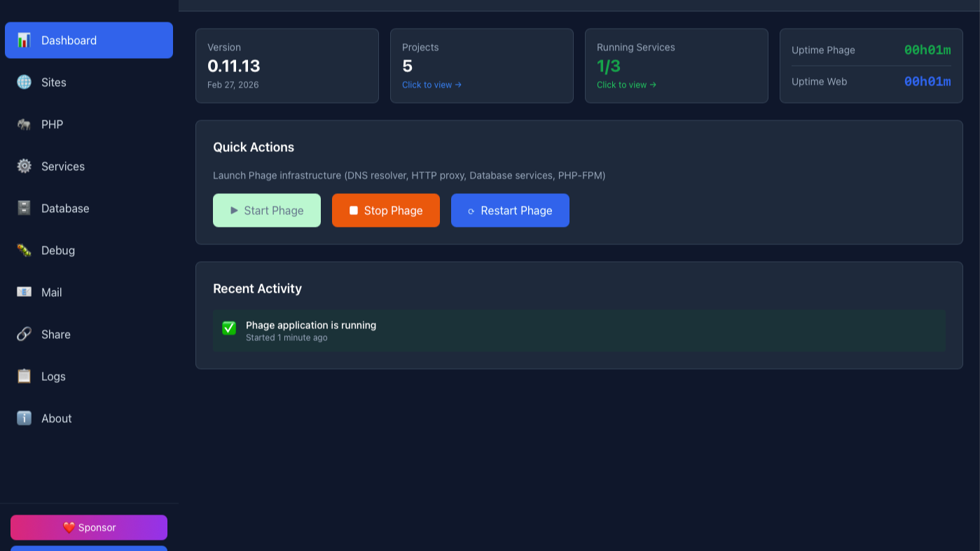The width and height of the screenshot is (980, 551).
Task: Click the Uptime Web value 00h01m
Action: click(x=927, y=81)
